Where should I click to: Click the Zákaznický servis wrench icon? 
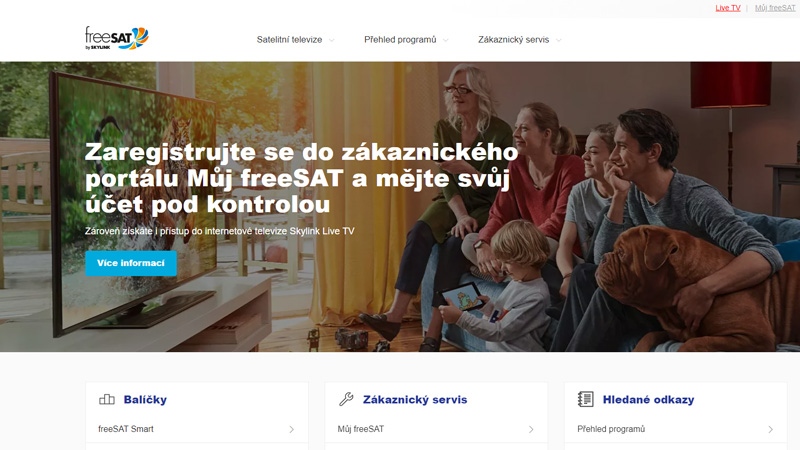(x=346, y=399)
